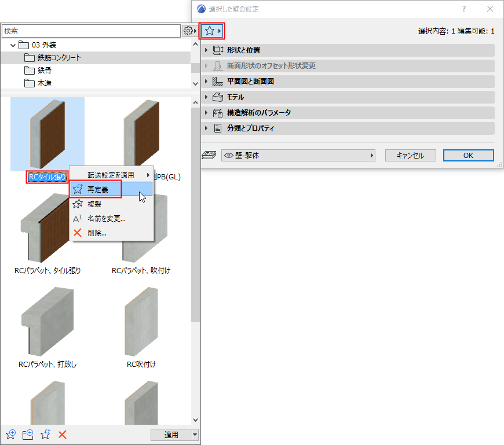This screenshot has width=504, height=445.
Task: Click the red delete X icon at bottom
Action: coord(63,435)
